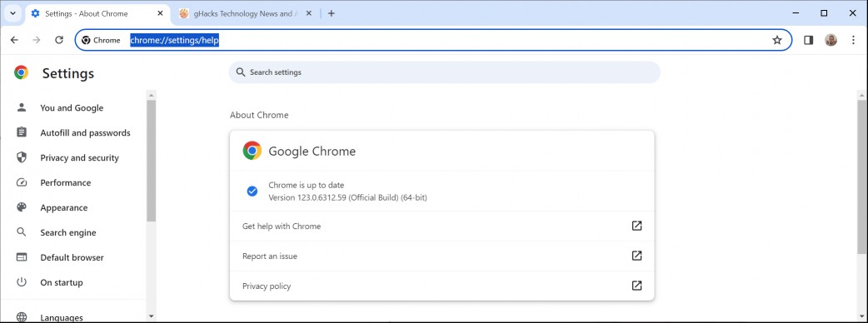This screenshot has width=868, height=323.
Task: Click the About Chrome heading
Action: [x=259, y=115]
